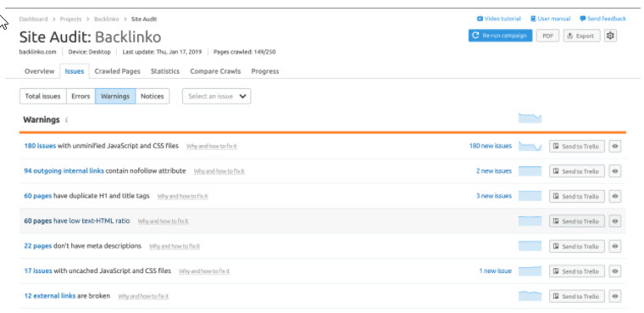Filter by Errors
The image size is (644, 313).
click(80, 96)
